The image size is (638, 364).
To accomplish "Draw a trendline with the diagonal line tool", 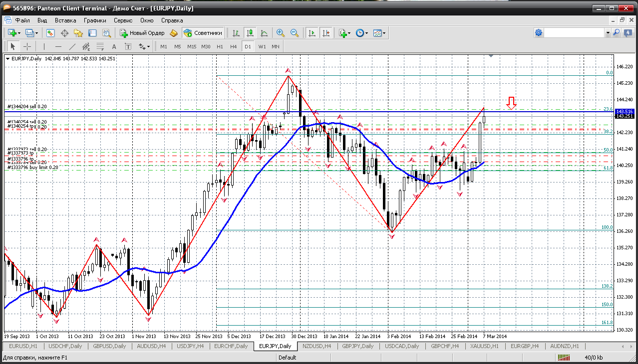I will [72, 46].
